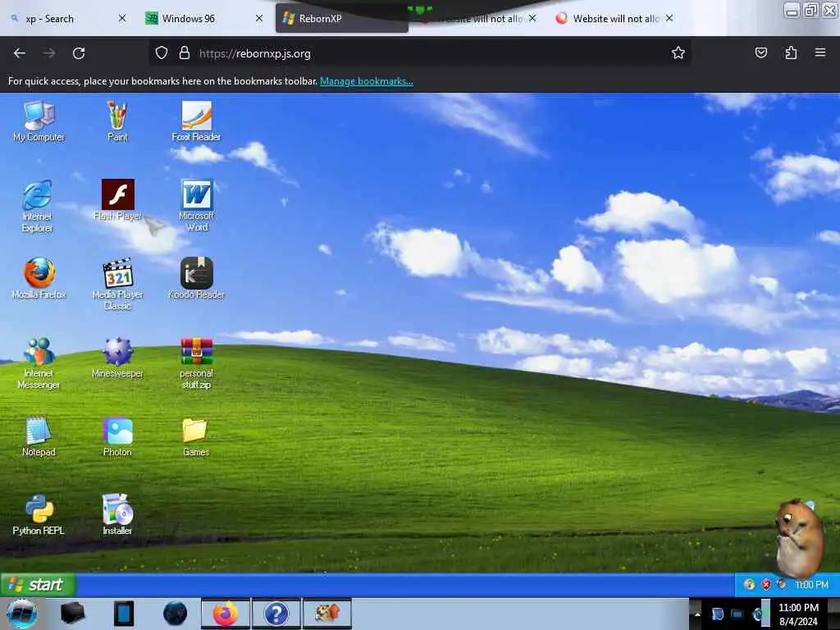Open the My Computer desktop icon
Image resolution: width=840 pixels, height=630 pixels.
pos(39,121)
